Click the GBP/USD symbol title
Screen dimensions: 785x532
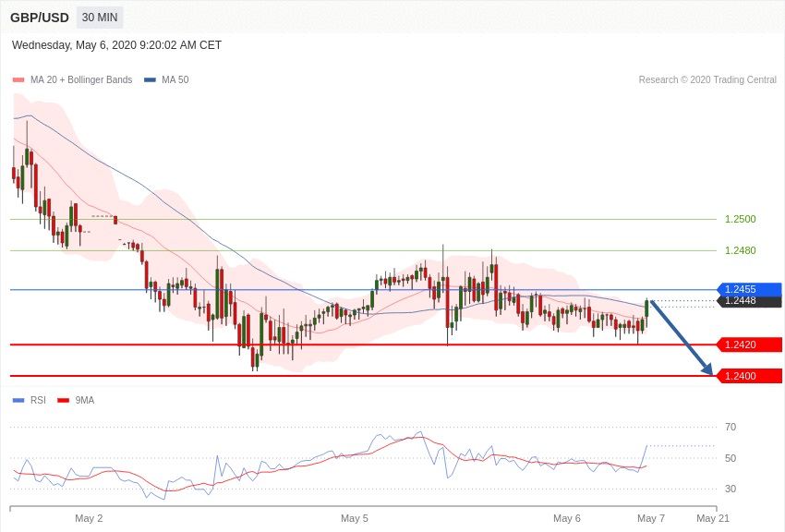tap(40, 18)
